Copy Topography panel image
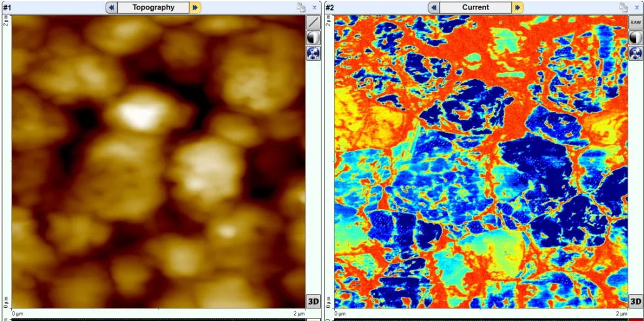 pos(301,7)
